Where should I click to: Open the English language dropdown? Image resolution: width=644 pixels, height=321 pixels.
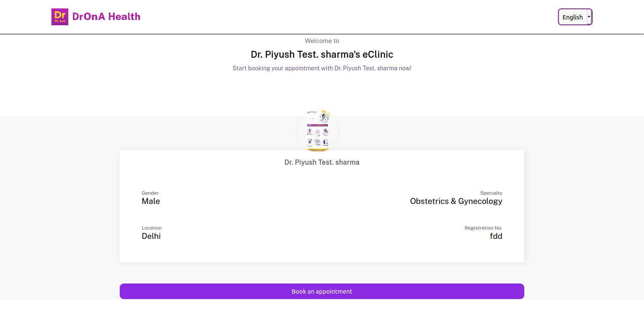coord(572,17)
